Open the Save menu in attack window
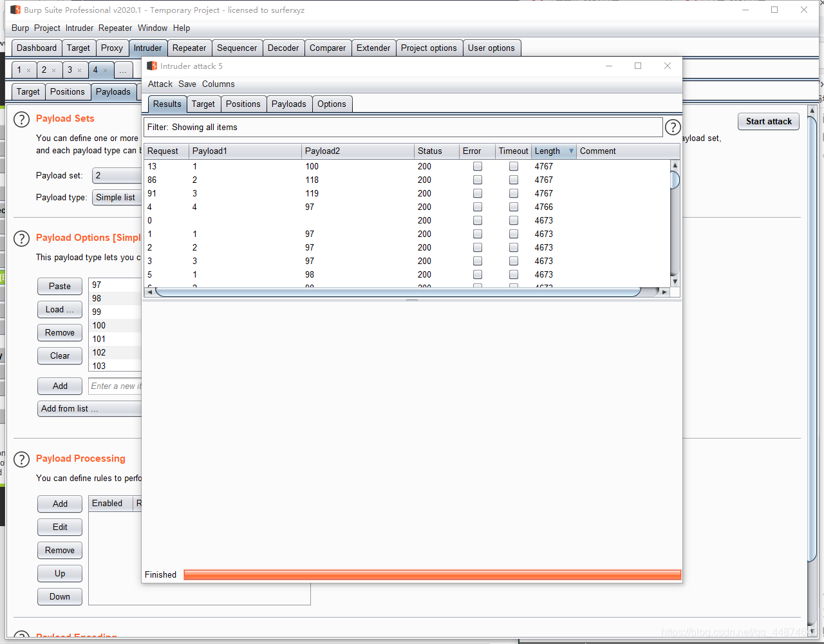 tap(187, 84)
